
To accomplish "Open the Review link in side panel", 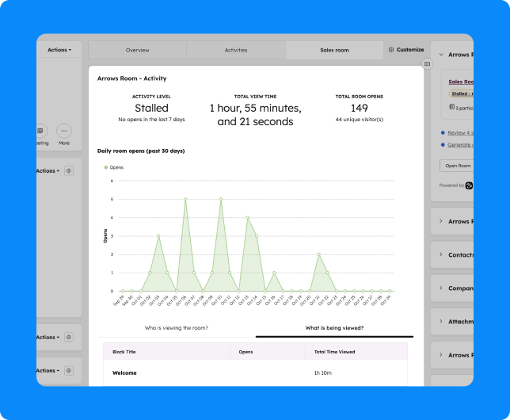I will (460, 133).
